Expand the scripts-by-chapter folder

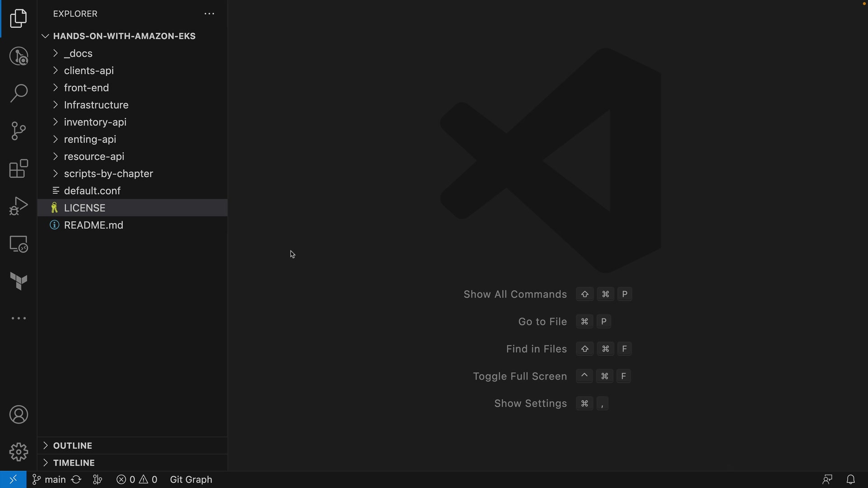click(x=108, y=174)
